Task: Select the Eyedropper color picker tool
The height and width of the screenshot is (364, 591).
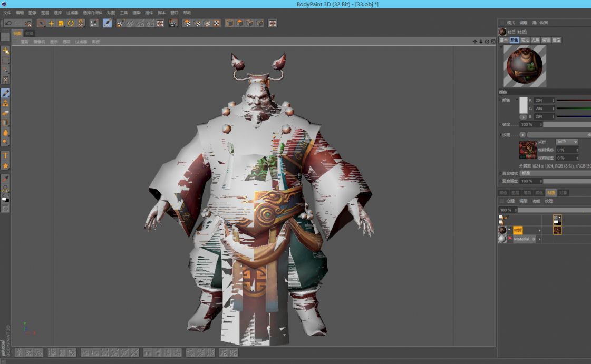Action: pos(5,179)
